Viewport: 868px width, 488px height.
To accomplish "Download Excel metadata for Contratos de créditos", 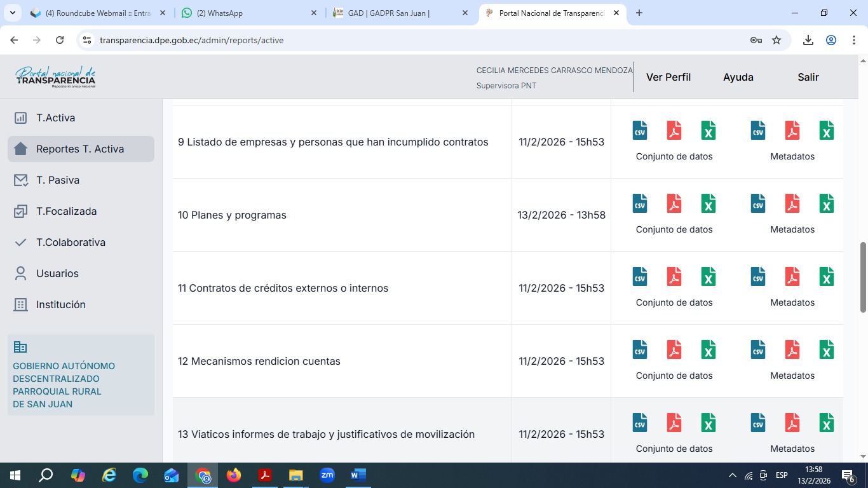I will pyautogui.click(x=827, y=276).
